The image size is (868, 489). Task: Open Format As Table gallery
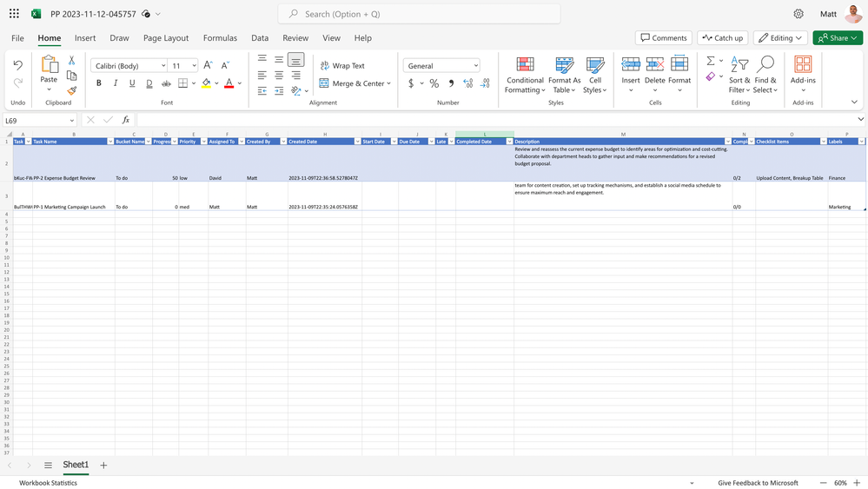pyautogui.click(x=564, y=75)
